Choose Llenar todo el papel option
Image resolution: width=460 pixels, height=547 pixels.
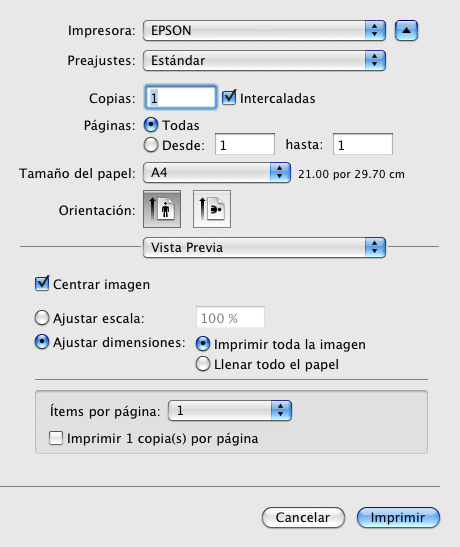pos(203,364)
